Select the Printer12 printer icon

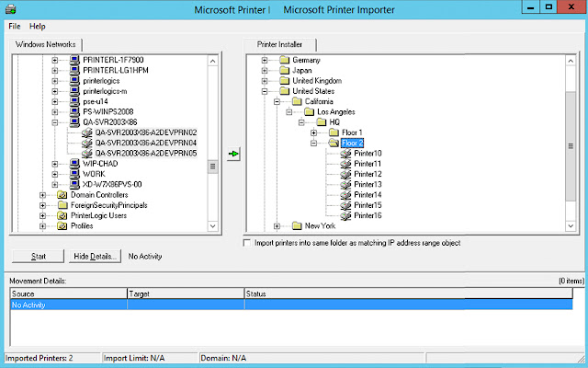(x=345, y=174)
